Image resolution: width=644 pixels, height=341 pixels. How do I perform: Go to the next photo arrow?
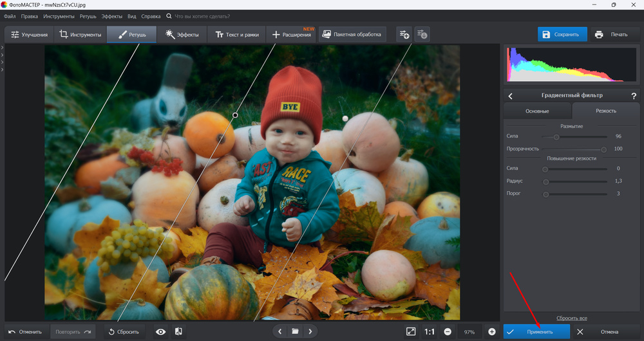tap(310, 331)
